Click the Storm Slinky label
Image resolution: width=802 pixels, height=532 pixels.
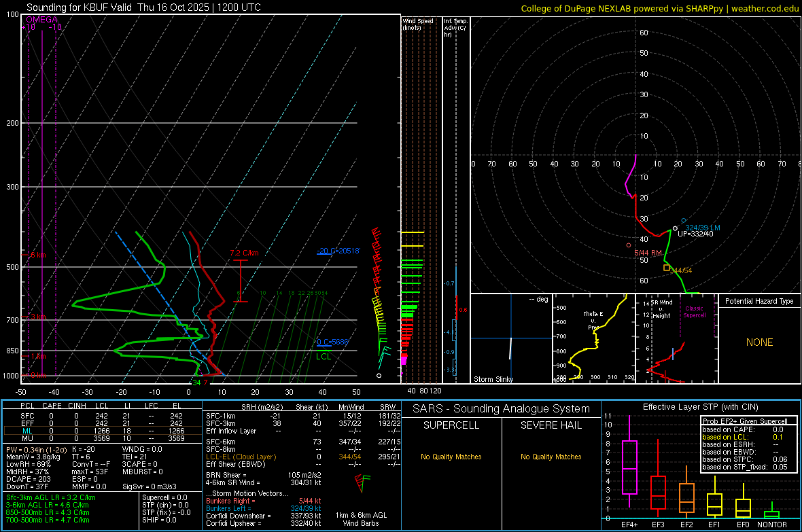click(493, 379)
